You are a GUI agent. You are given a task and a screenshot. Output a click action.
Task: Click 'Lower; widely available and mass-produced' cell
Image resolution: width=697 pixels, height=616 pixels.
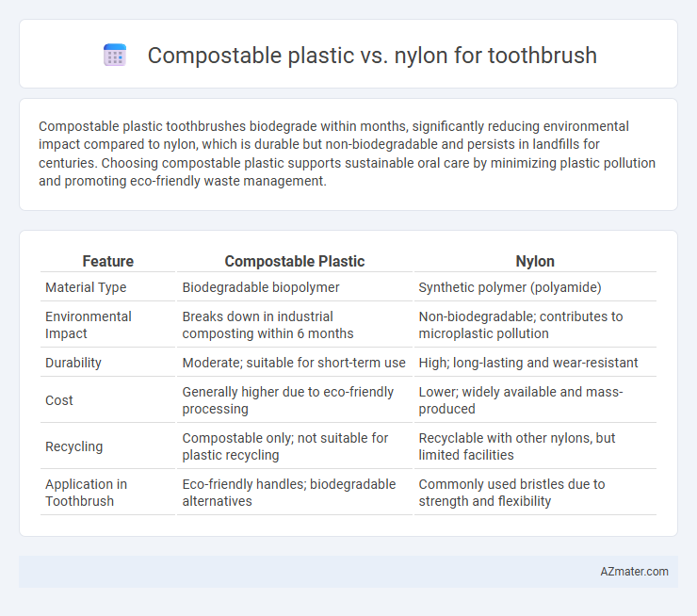pyautogui.click(x=521, y=400)
